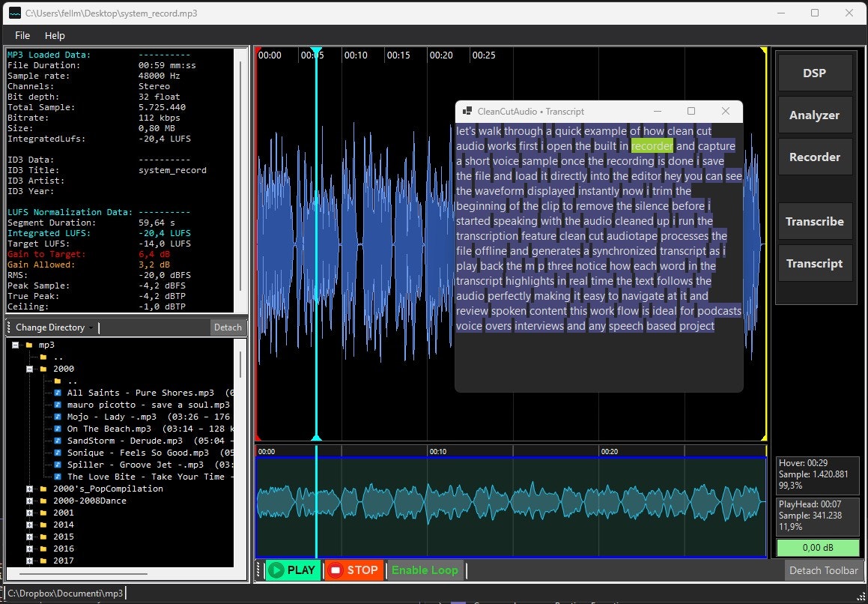The width and height of the screenshot is (868, 604).
Task: Enable Loop playback
Action: (424, 570)
